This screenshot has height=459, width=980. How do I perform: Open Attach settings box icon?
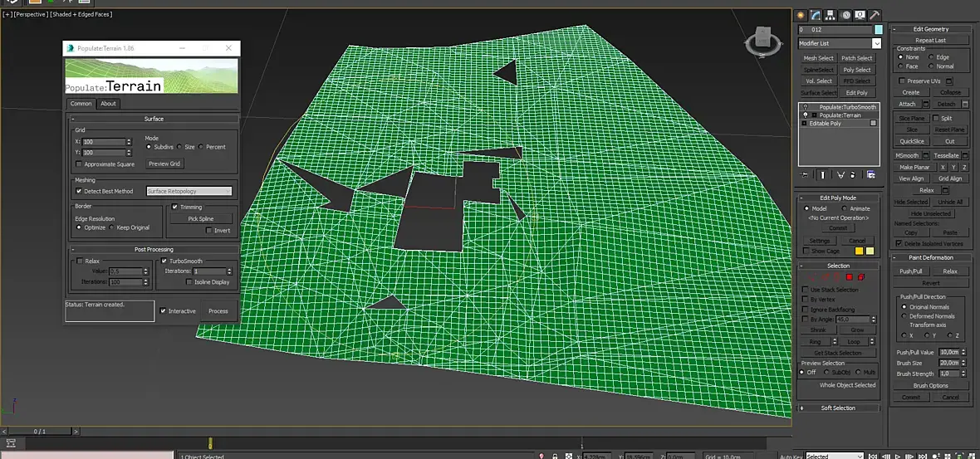[926, 105]
